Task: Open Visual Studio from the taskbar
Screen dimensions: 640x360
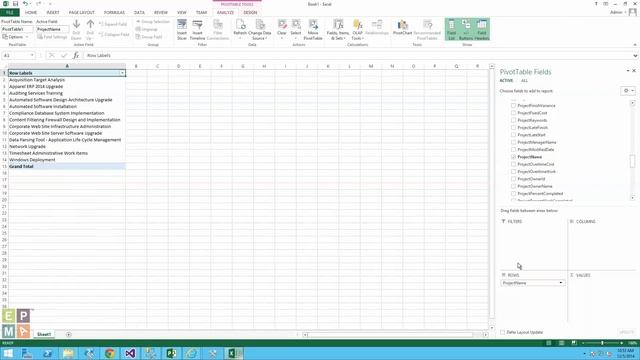Action: [x=130, y=353]
